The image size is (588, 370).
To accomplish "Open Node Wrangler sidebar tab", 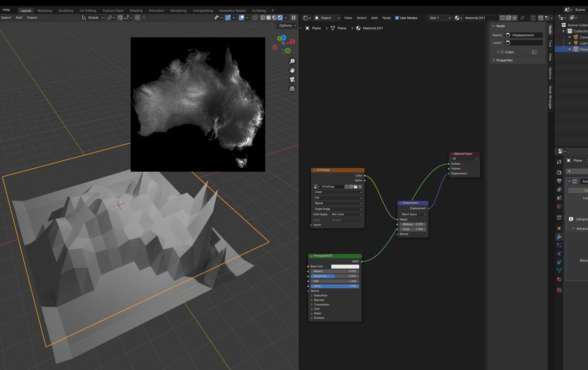I will (x=550, y=97).
